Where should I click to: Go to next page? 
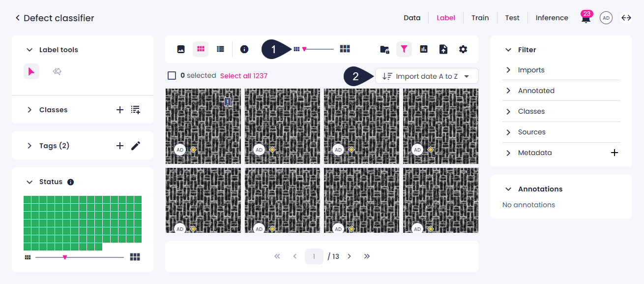pos(350,256)
